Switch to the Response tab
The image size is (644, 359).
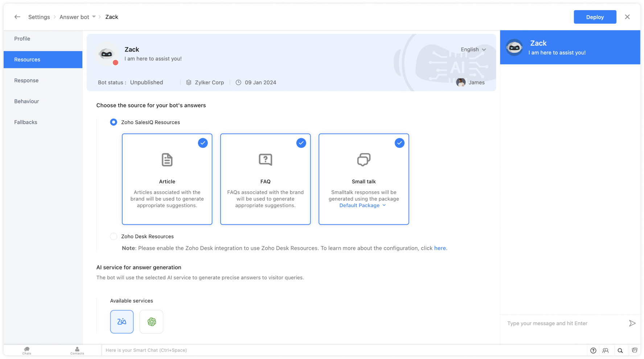pos(43,81)
